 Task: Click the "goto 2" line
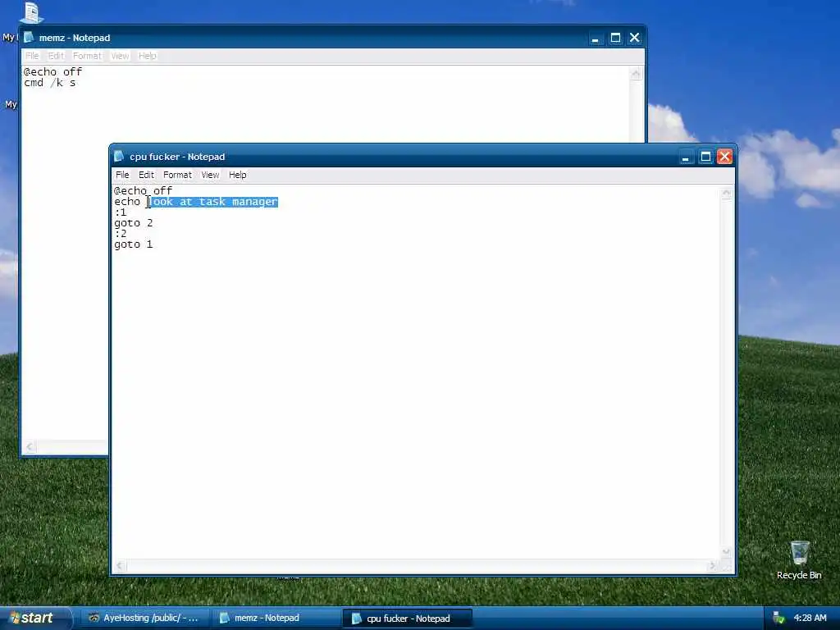pyautogui.click(x=134, y=223)
